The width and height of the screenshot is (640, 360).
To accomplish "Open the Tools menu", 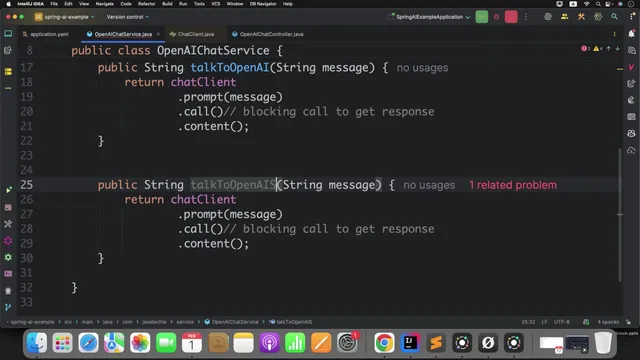I will tap(199, 4).
